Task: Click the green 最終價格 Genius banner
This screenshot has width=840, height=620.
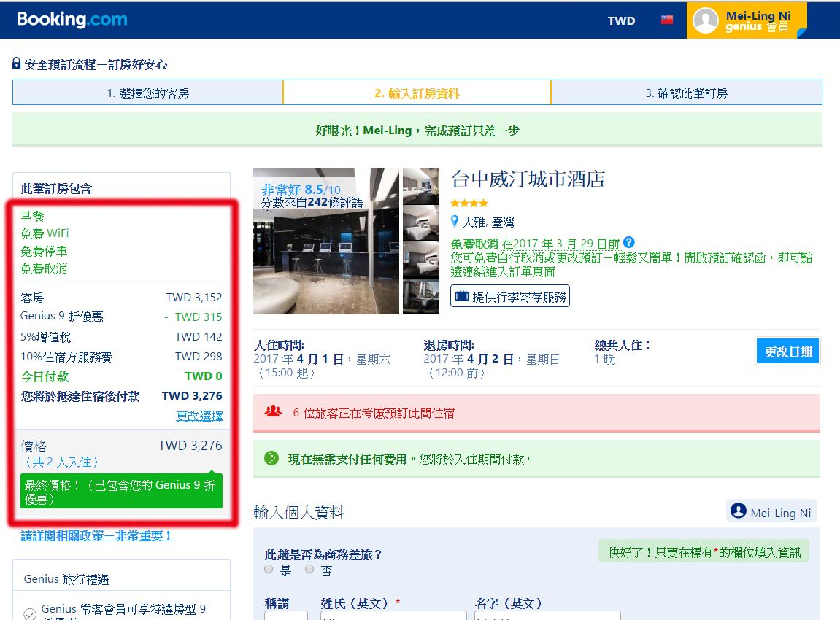Action: [121, 491]
